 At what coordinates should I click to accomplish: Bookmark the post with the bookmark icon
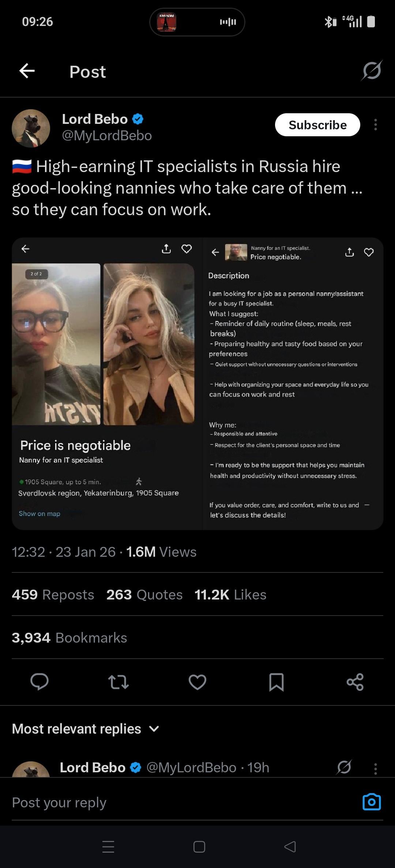tap(276, 682)
